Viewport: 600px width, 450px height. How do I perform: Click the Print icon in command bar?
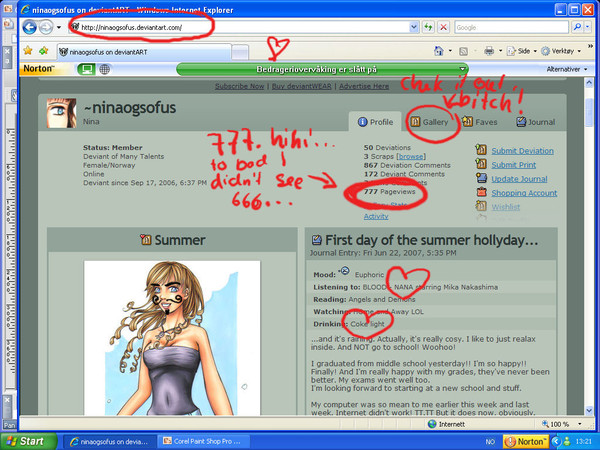coord(489,51)
